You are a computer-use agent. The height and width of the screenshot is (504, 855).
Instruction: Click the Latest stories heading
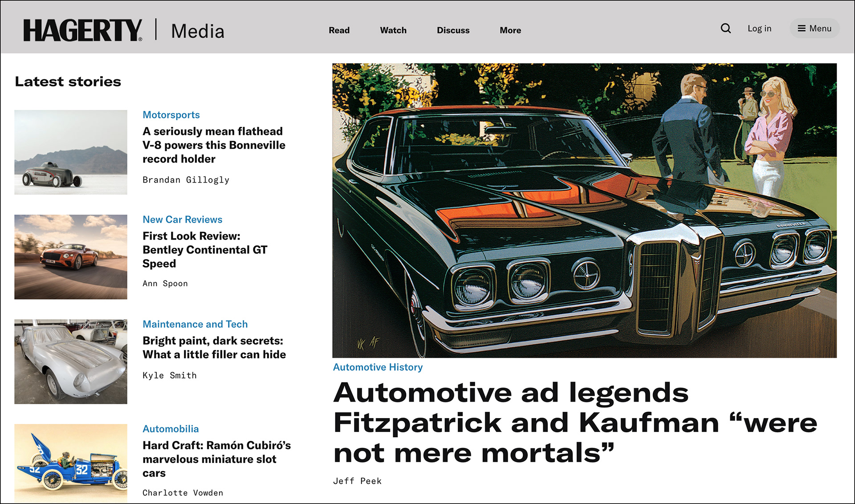(68, 81)
